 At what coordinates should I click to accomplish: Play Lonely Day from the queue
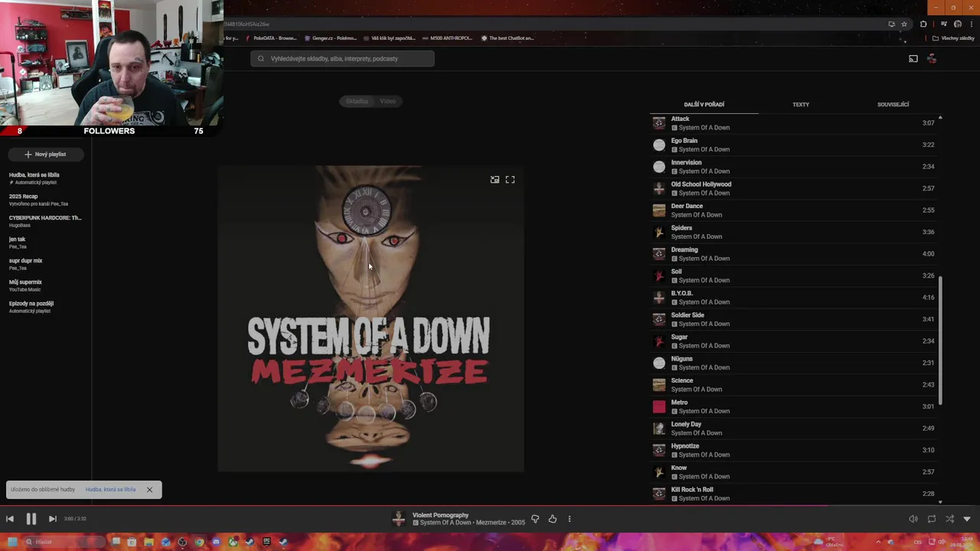click(x=795, y=429)
